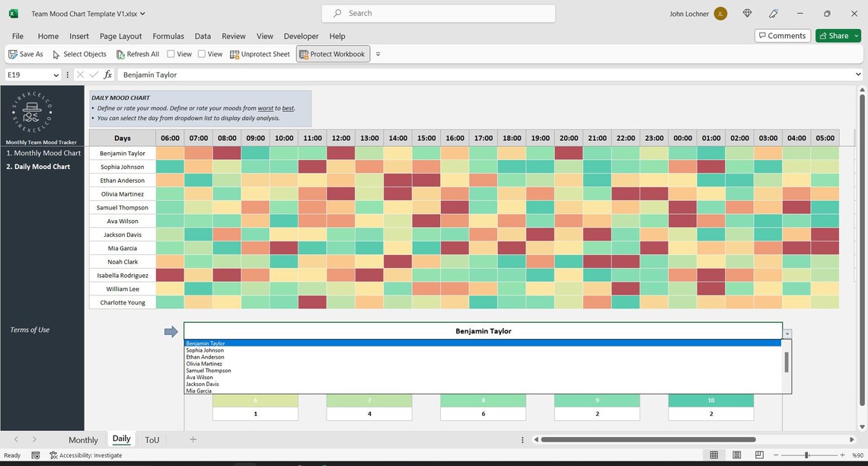The height and width of the screenshot is (466, 868).
Task: Open the Insert Function (fx) icon
Action: coord(107,74)
